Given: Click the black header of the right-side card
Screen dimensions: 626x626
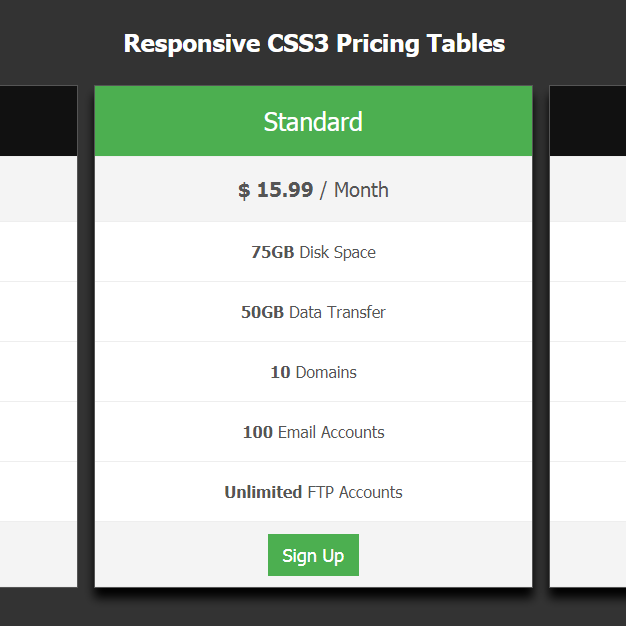Looking at the screenshot, I should 588,121.
